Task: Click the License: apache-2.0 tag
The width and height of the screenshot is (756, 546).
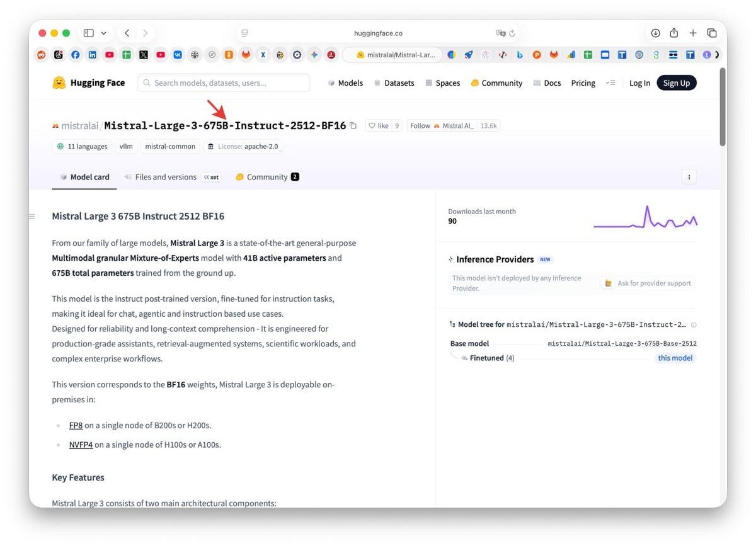Action: (243, 146)
